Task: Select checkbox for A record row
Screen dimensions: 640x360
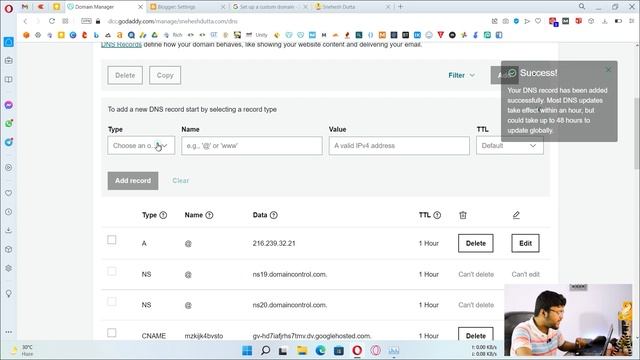Action: pyautogui.click(x=111, y=240)
